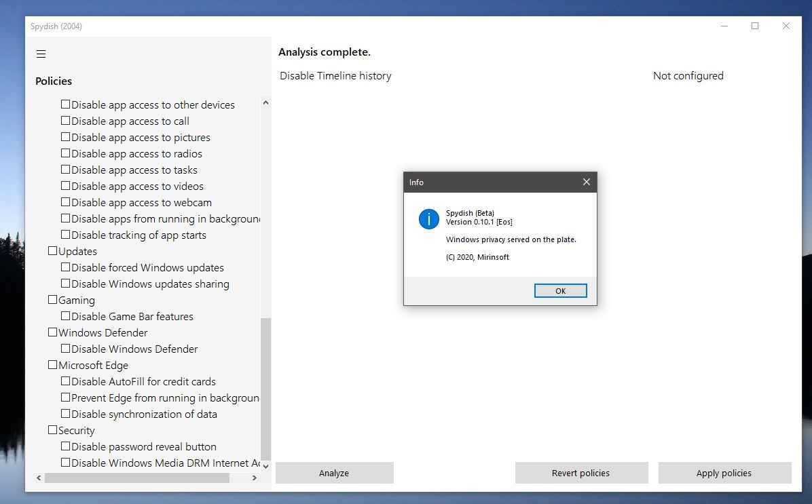The width and height of the screenshot is (812, 504).
Task: Toggle the Gaming category checkbox
Action: 52,300
